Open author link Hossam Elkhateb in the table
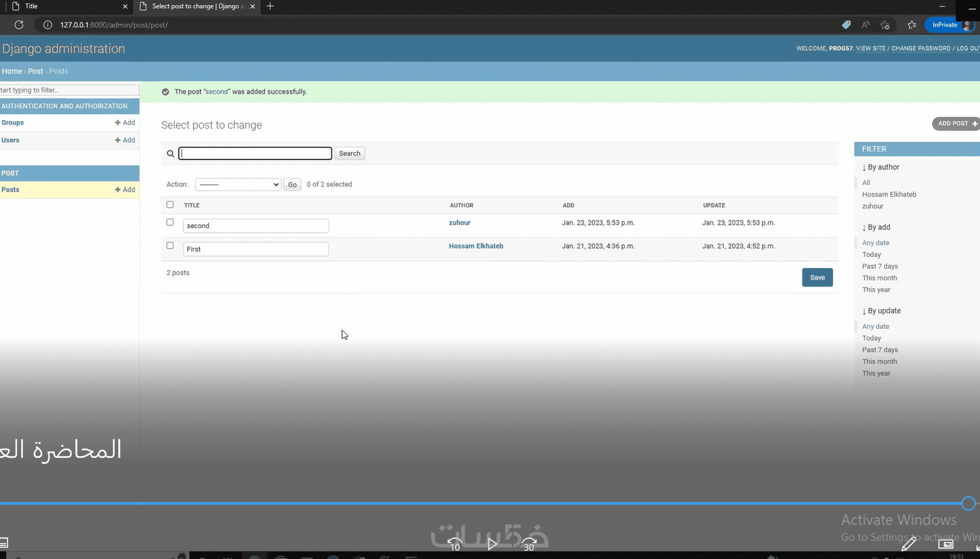 click(476, 246)
